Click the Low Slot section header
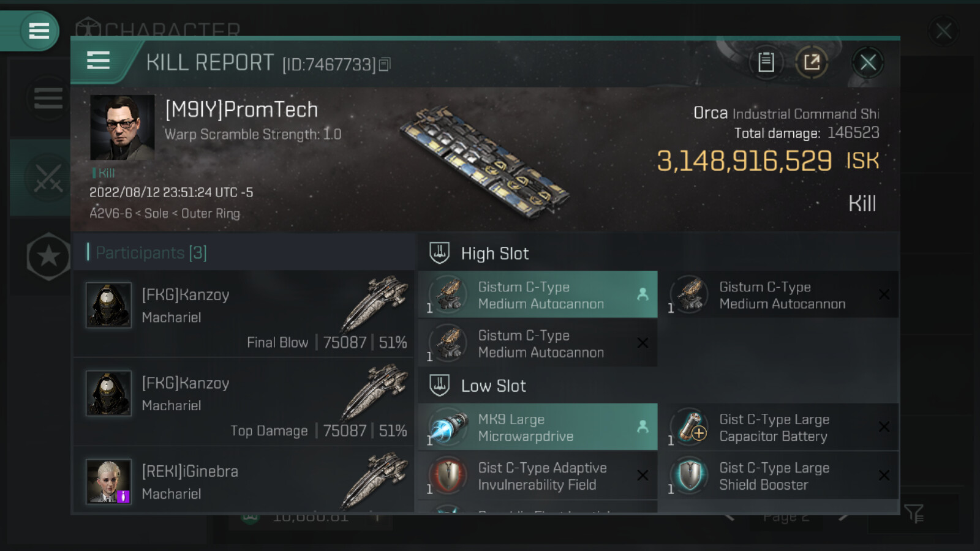Image resolution: width=980 pixels, height=551 pixels. [493, 386]
